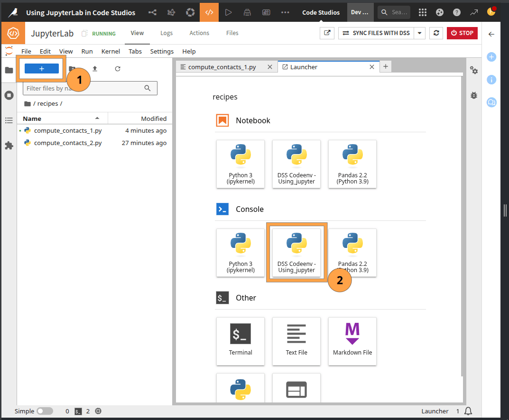Expand the SYNC FILES WITH DSS dropdown arrow
509x420 pixels.
pyautogui.click(x=419, y=33)
